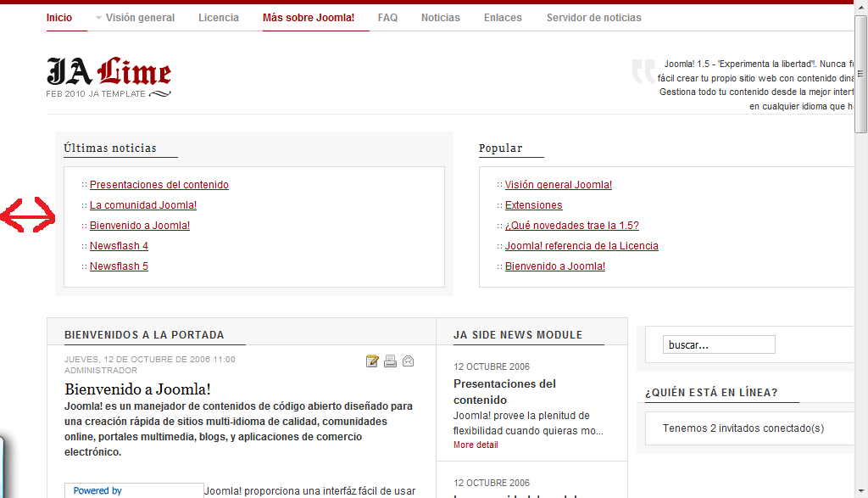Click the More detail link
The height and width of the screenshot is (498, 868).
click(476, 445)
